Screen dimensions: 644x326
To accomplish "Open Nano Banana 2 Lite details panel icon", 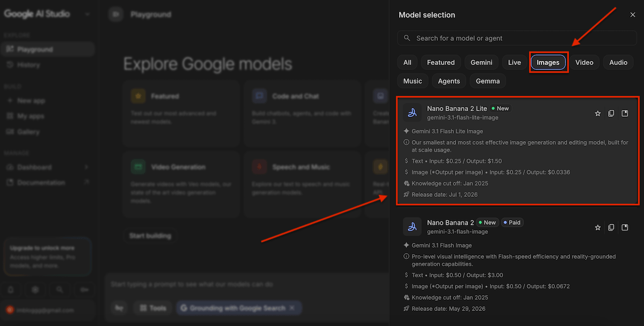I will tap(625, 114).
